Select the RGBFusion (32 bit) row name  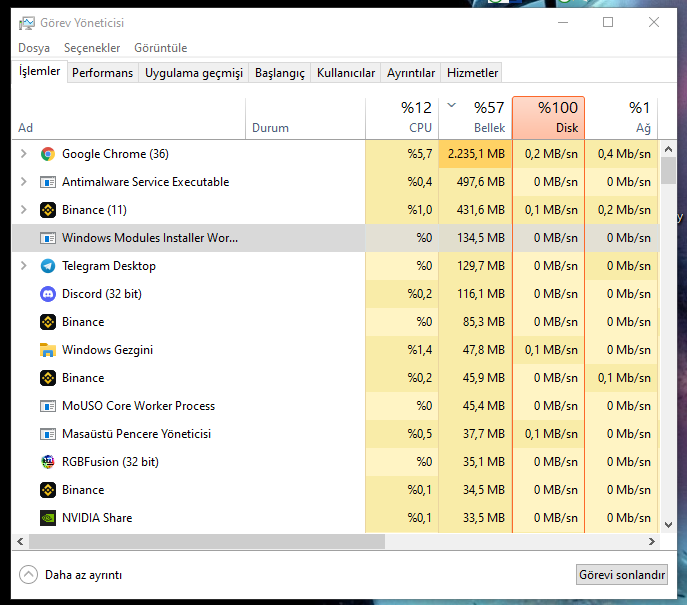tap(110, 462)
